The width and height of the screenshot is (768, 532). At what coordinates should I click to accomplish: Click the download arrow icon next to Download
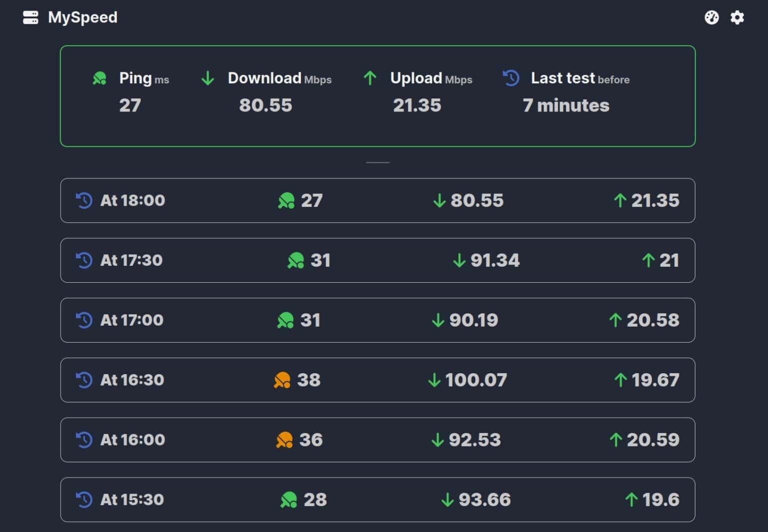pyautogui.click(x=207, y=78)
